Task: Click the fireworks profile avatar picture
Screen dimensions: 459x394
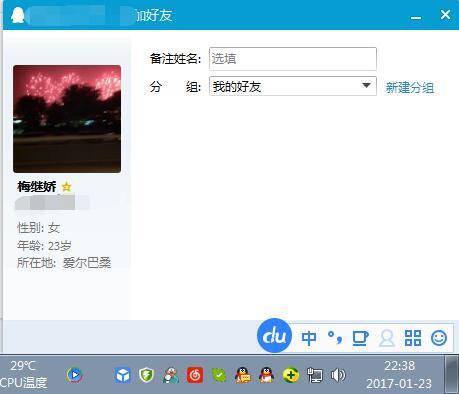Action: pos(67,119)
